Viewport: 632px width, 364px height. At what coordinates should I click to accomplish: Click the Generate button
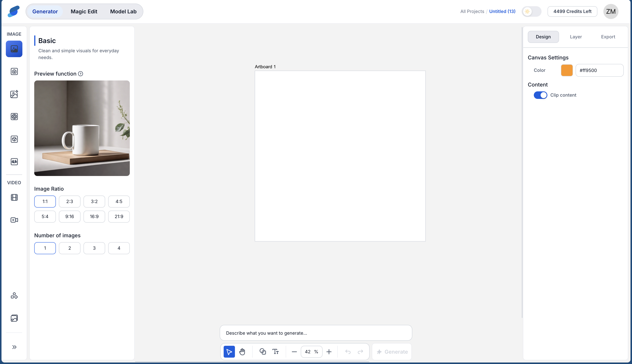392,352
